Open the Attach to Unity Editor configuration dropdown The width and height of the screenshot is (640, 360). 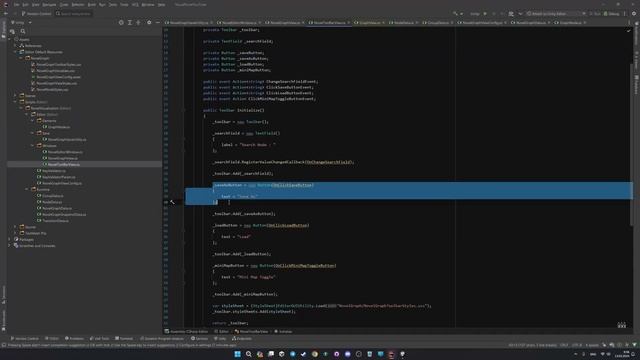tap(556, 13)
